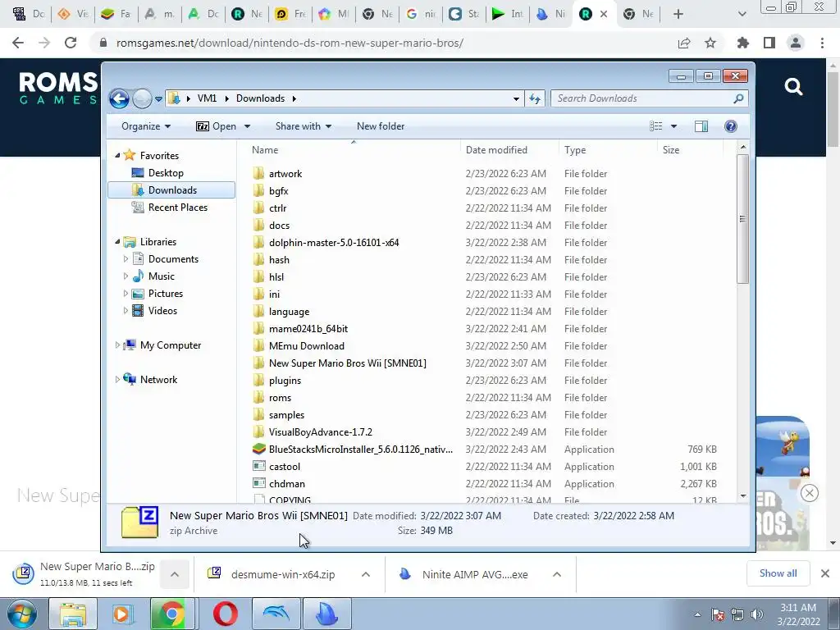Open the Organize menu
The image size is (840, 630).
coord(146,126)
